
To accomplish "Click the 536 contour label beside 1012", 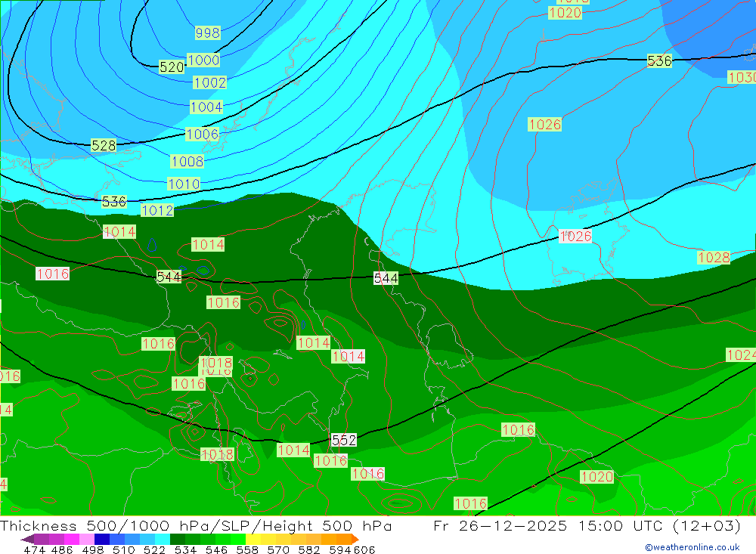I will pyautogui.click(x=114, y=202).
